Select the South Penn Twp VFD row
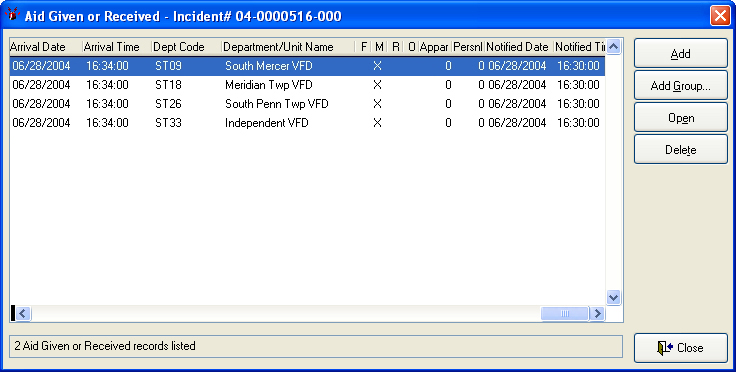Viewport: 736px width, 372px height. click(307, 104)
